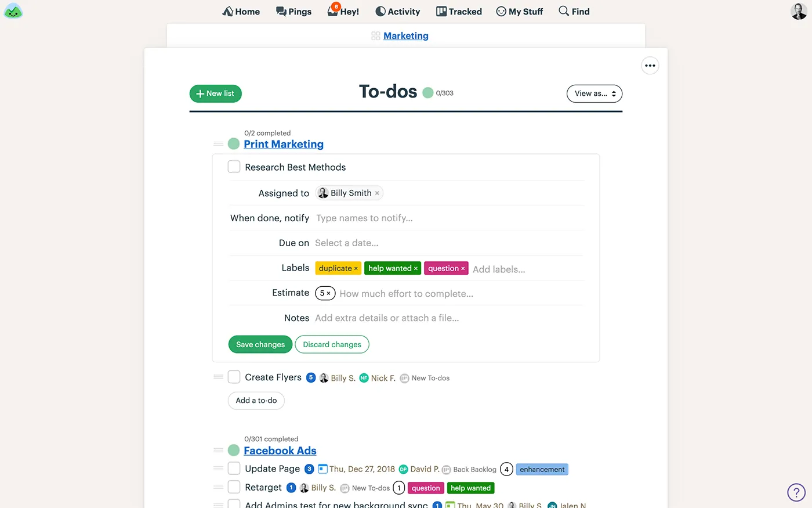Open the Retarget to-do
Viewport: 812px width, 508px height.
pyautogui.click(x=263, y=487)
